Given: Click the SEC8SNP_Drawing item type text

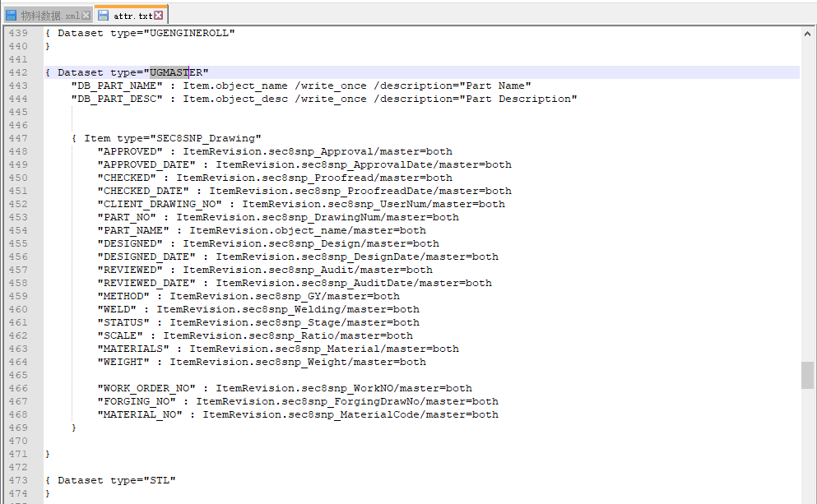Looking at the screenshot, I should coord(206,138).
